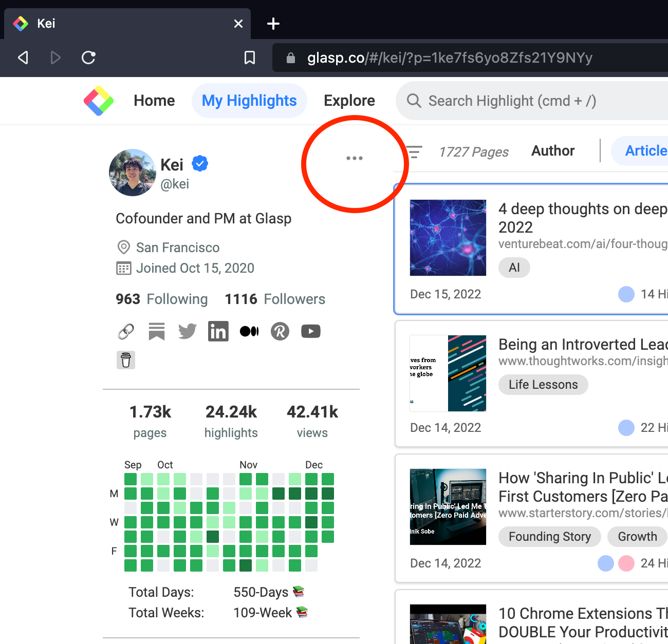
Task: Click the neuron thumbnail image
Action: click(x=448, y=238)
